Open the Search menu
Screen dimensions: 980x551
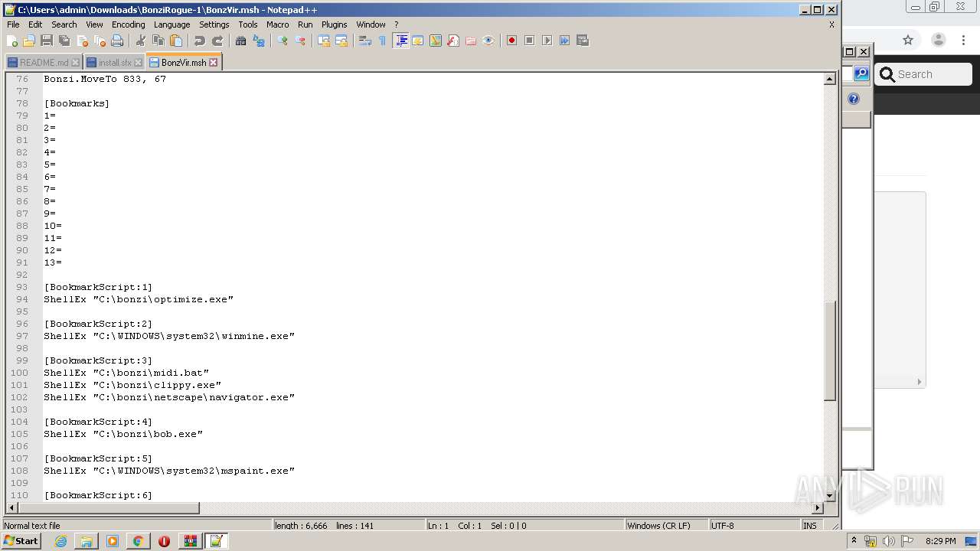tap(64, 24)
